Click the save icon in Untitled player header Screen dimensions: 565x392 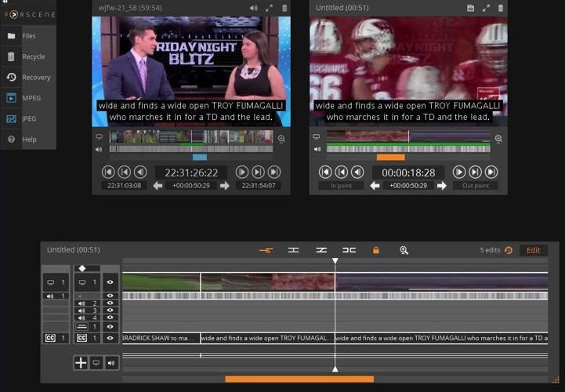[470, 8]
